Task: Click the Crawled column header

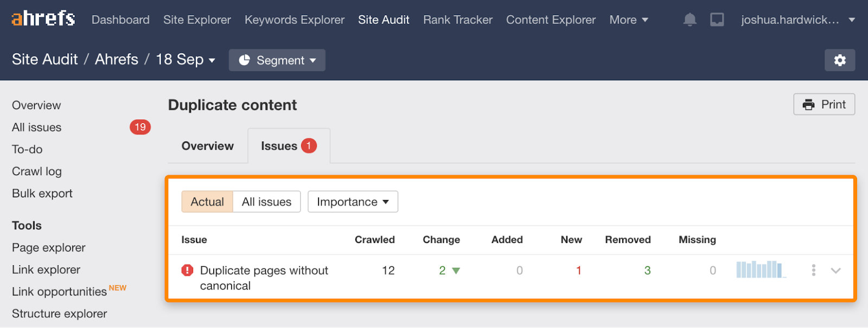Action: [375, 240]
